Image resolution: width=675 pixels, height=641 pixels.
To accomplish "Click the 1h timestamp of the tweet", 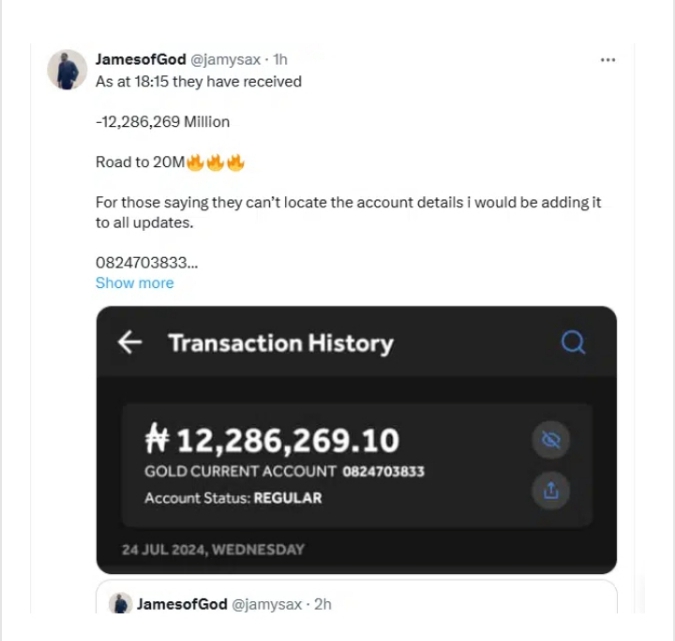I will click(280, 60).
